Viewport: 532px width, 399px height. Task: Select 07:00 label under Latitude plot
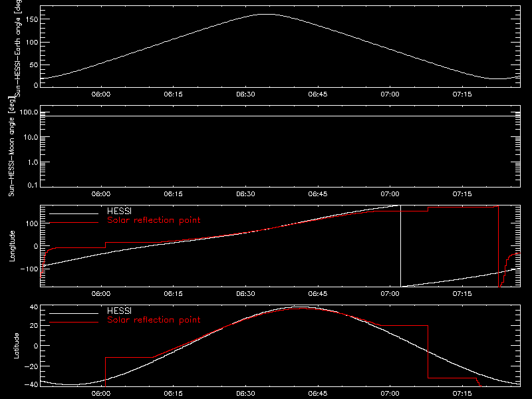click(390, 394)
